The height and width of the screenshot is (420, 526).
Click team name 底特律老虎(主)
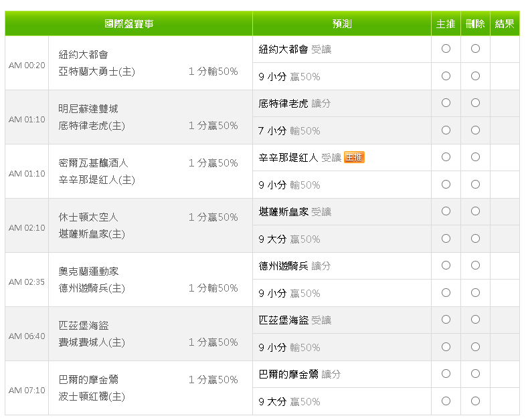[x=92, y=126]
